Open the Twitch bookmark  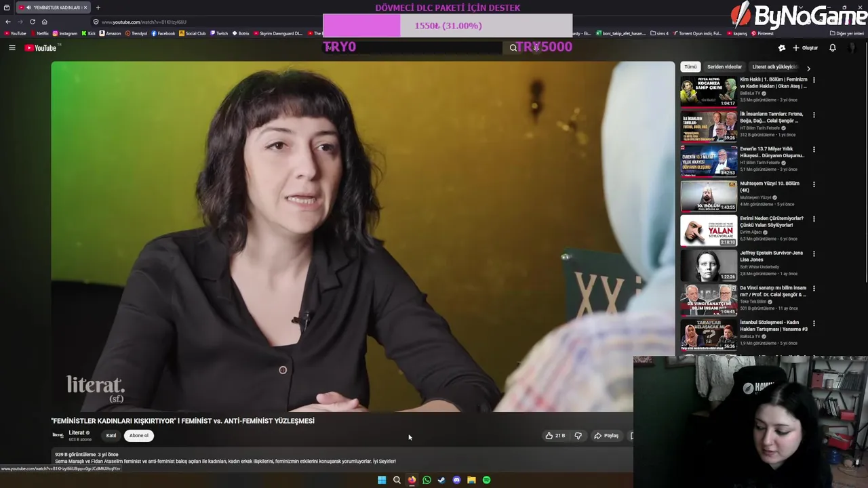[x=219, y=33]
